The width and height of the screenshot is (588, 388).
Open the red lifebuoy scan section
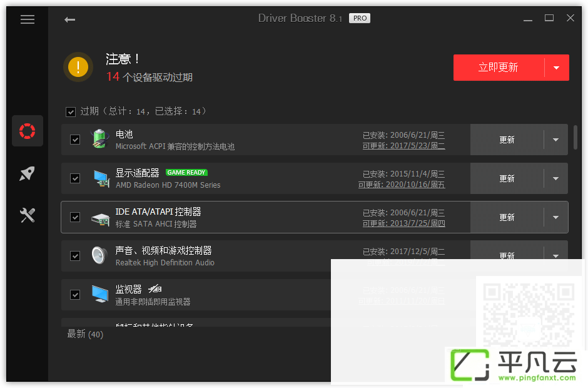click(28, 131)
